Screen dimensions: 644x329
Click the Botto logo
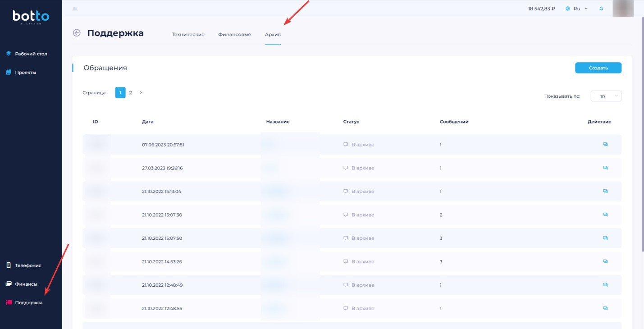point(31,17)
